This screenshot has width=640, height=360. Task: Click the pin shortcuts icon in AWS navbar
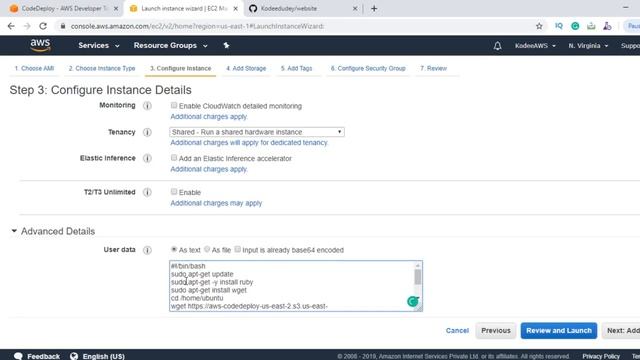click(x=226, y=45)
